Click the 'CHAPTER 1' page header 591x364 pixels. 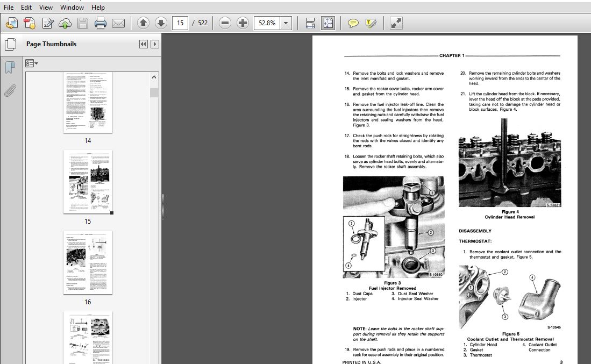pos(452,55)
